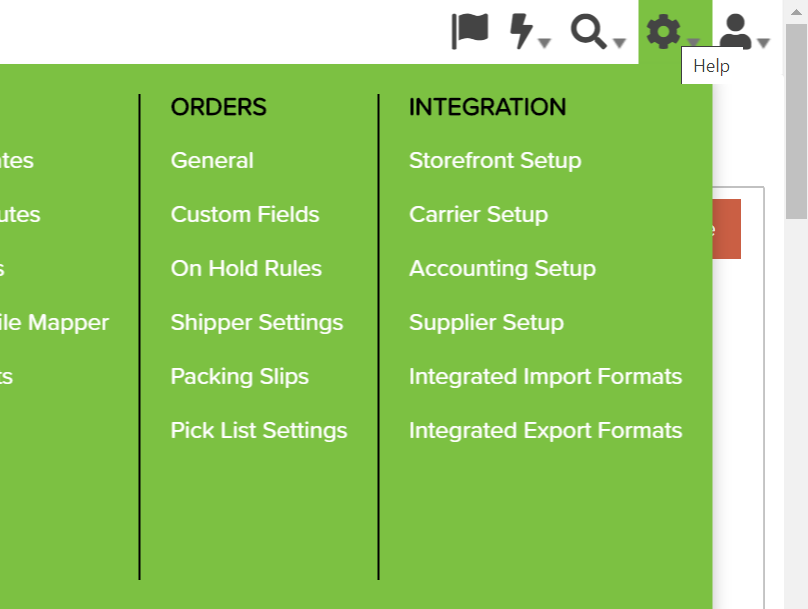Click the settings gear icon
This screenshot has height=609, width=808.
tap(663, 31)
